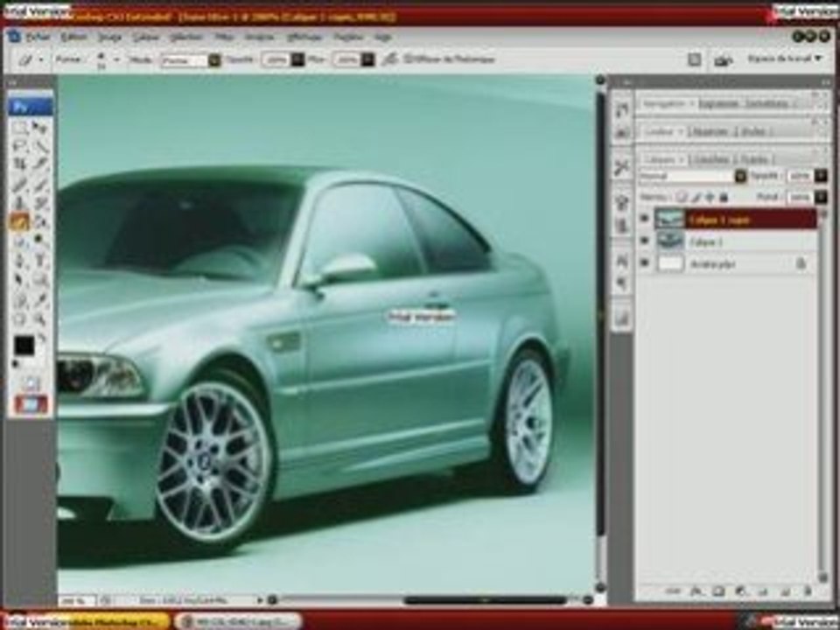Enable the Effacer de l'historique checkbox
The width and height of the screenshot is (840, 630).
tap(408, 59)
